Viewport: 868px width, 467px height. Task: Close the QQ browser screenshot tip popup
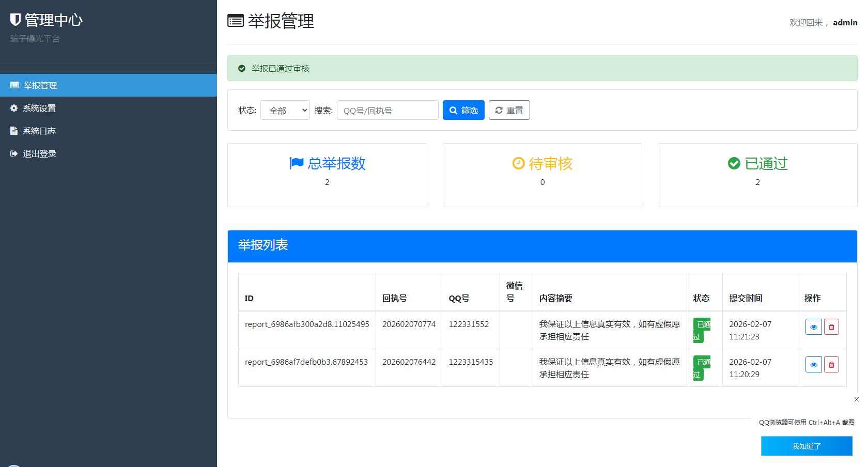pos(856,399)
